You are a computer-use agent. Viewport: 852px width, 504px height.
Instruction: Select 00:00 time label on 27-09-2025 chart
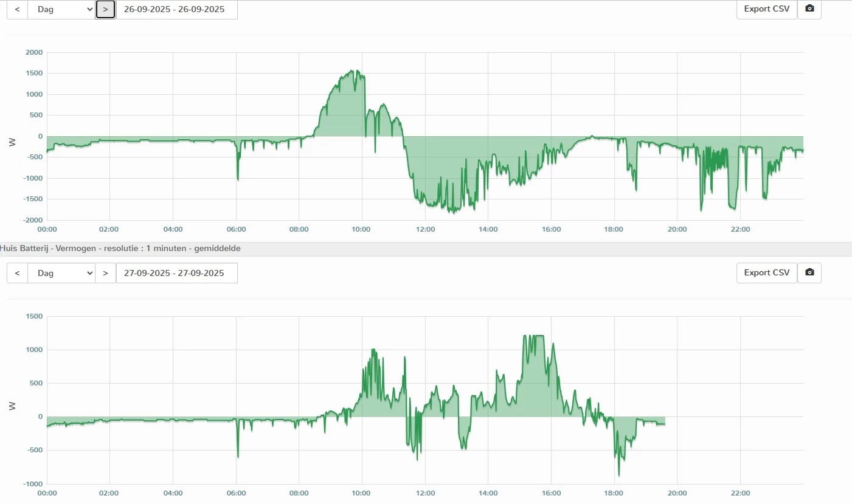coord(47,494)
